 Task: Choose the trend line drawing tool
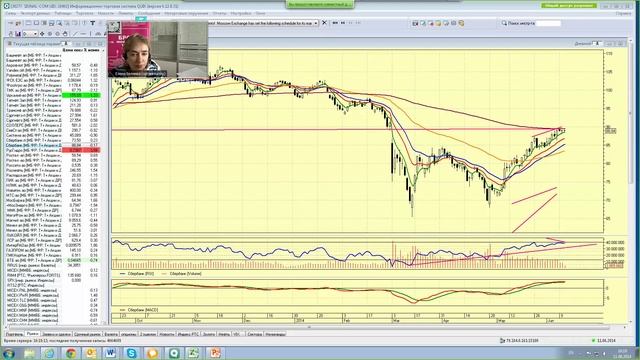[75, 34]
